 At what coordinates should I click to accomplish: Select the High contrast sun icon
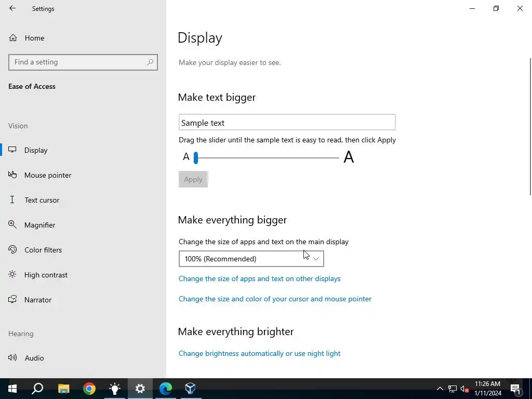click(12, 274)
